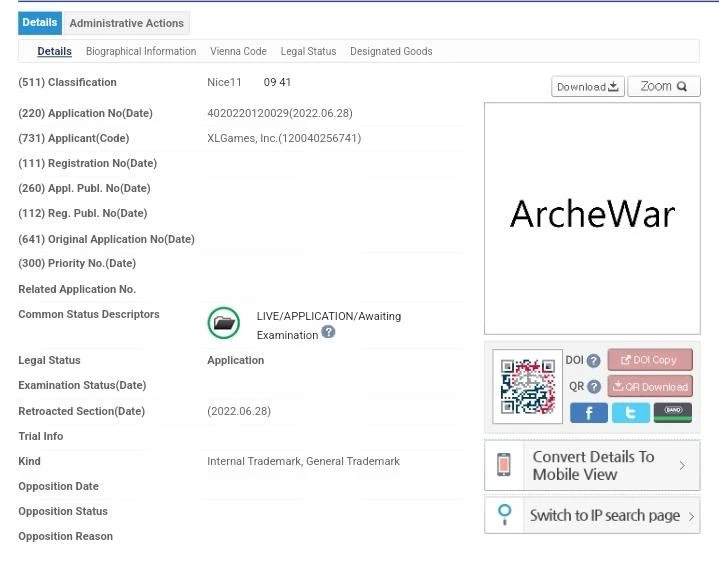Screen dimensions: 719x572
Task: Download the trademark image
Action: pyautogui.click(x=588, y=87)
